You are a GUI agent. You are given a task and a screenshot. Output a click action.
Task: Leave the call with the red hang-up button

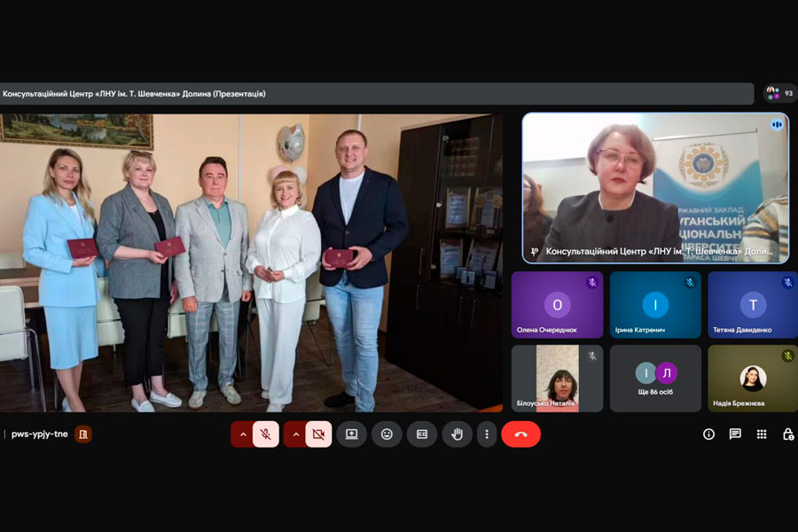coord(520,434)
